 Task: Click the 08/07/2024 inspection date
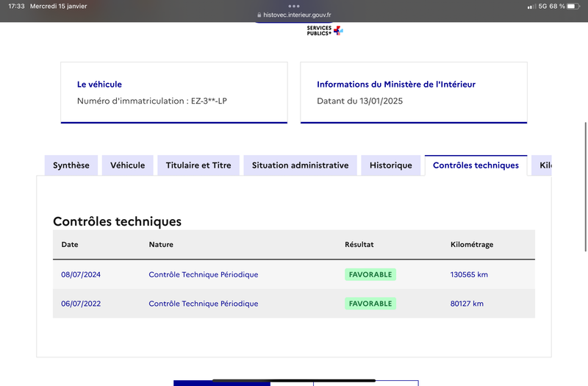point(81,274)
